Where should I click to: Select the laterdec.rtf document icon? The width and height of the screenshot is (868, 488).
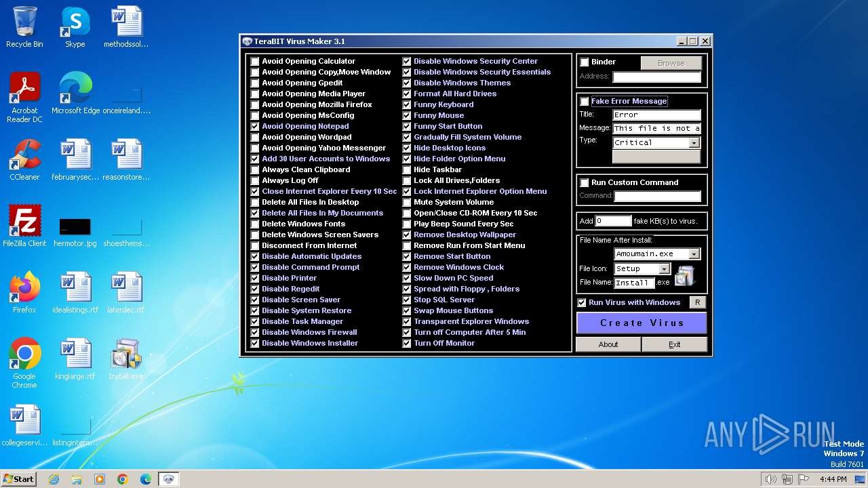point(126,293)
